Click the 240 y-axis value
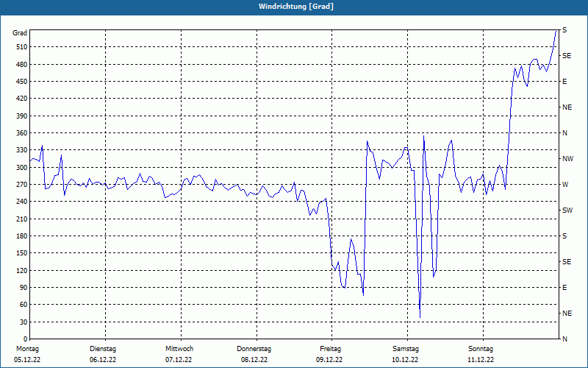The height and width of the screenshot is (368, 588). click(22, 201)
